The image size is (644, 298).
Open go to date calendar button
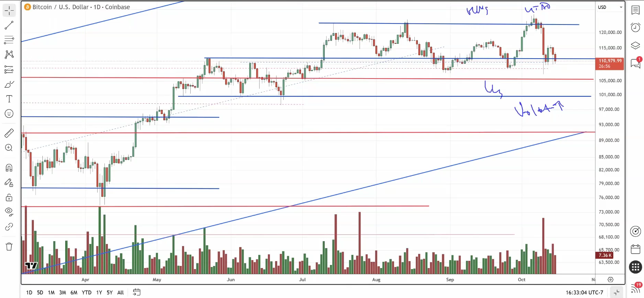(x=137, y=292)
